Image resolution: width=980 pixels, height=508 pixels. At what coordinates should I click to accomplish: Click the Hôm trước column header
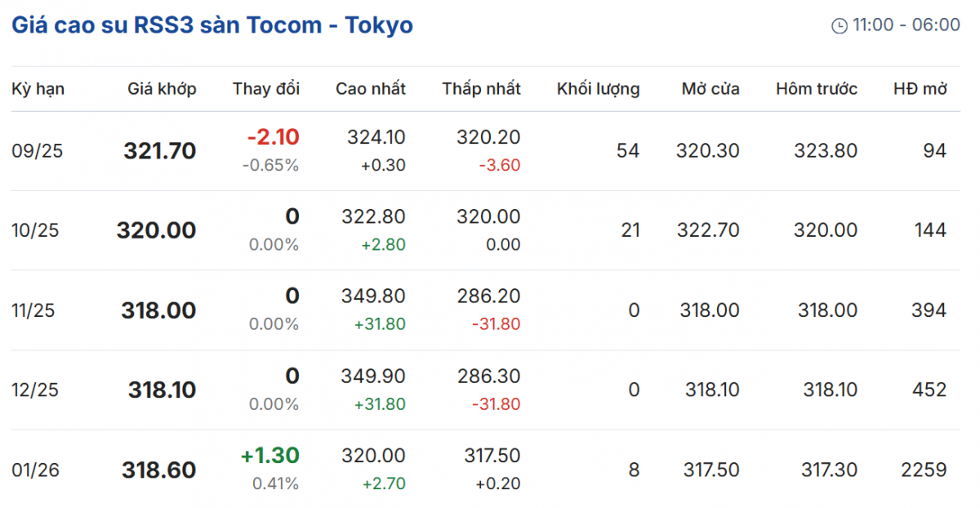click(x=817, y=89)
